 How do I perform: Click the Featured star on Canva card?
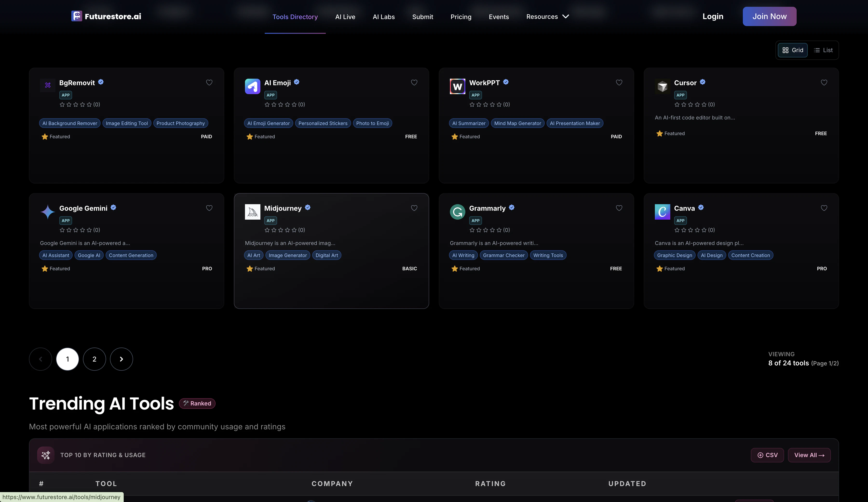[x=660, y=269]
